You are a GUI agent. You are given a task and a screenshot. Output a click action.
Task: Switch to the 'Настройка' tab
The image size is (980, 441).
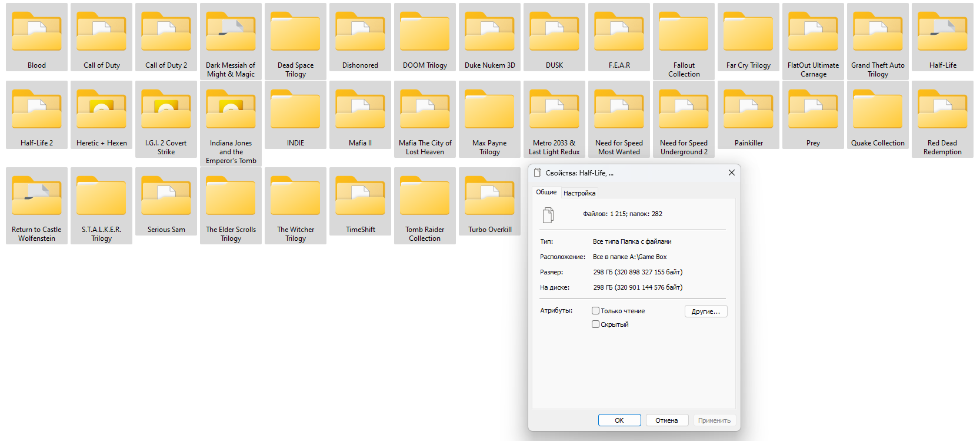(x=579, y=193)
